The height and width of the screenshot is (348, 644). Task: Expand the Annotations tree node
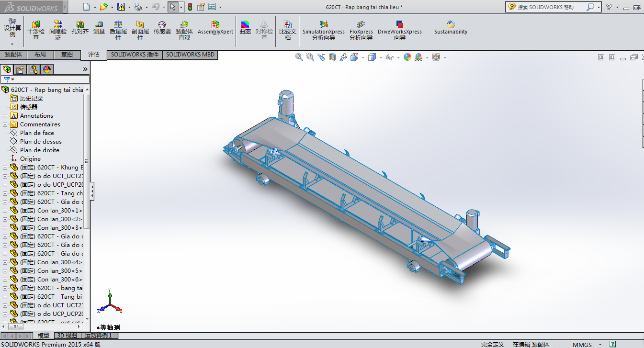pos(5,116)
